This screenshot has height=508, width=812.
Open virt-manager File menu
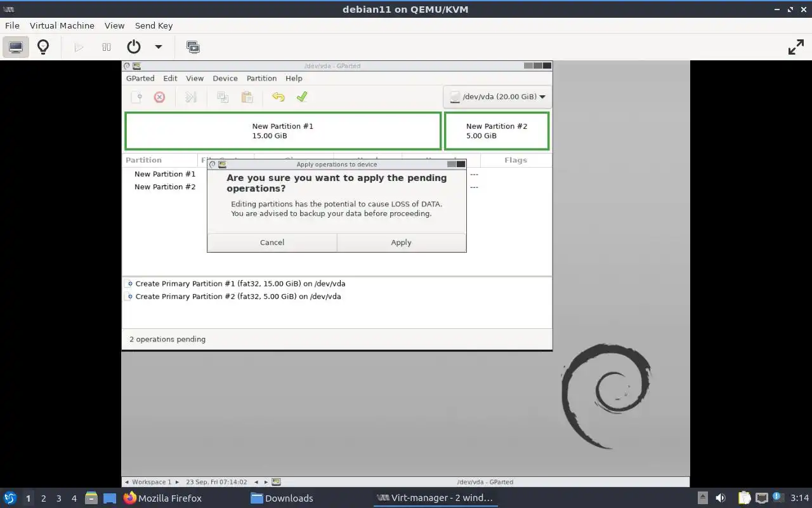(x=12, y=25)
